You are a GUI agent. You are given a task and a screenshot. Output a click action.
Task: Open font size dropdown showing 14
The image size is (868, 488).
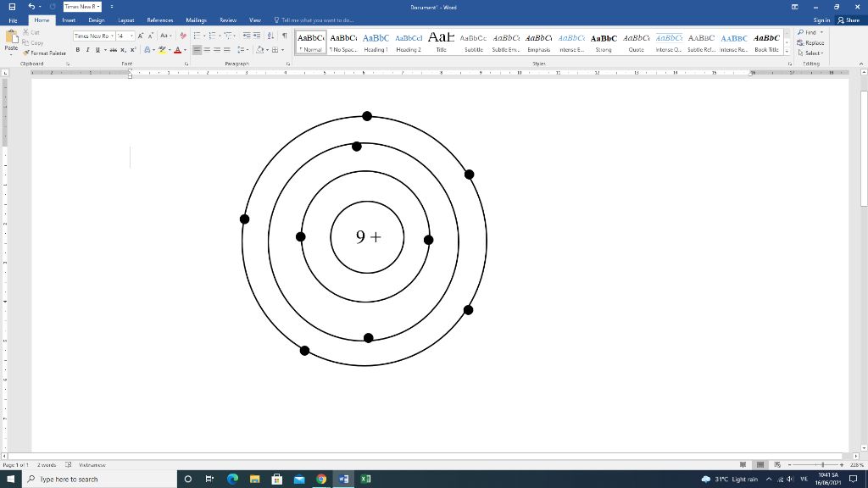click(x=131, y=36)
